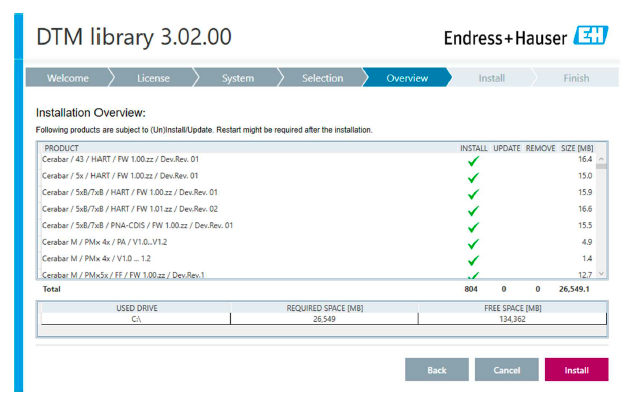The image size is (634, 416).
Task: Click the Installation Overview heading
Action: pos(91,113)
